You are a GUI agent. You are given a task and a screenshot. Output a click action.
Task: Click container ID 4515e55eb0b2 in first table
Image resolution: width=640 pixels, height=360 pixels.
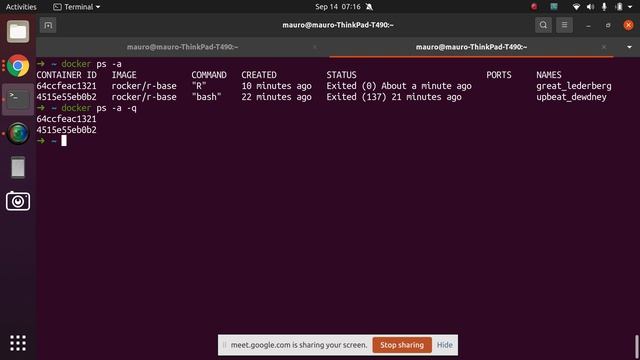67,97
